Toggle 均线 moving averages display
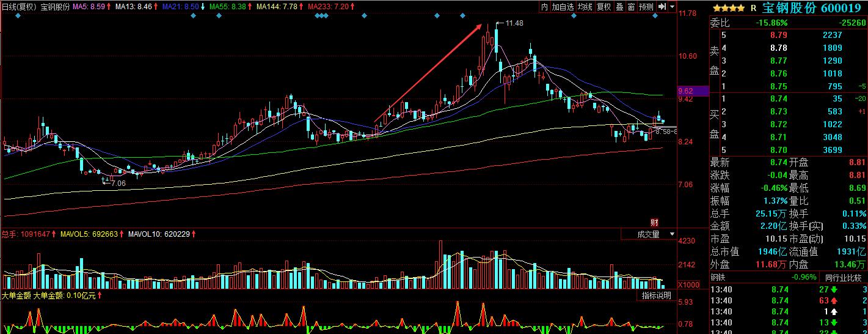Viewport: 868px width, 334px height. [585, 7]
